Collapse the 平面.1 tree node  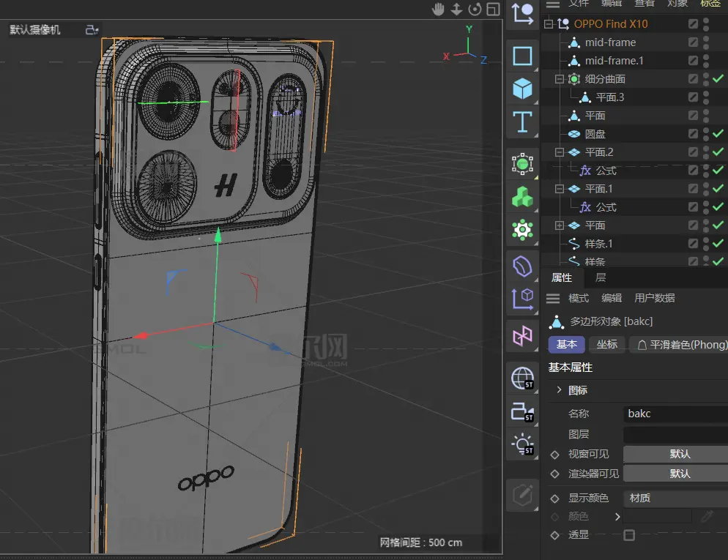560,188
